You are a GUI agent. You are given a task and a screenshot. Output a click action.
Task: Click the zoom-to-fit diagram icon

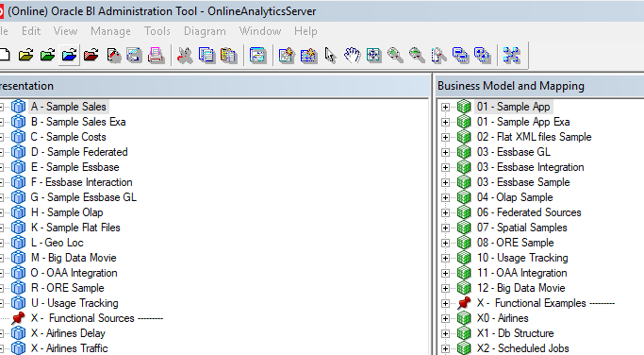pos(373,55)
